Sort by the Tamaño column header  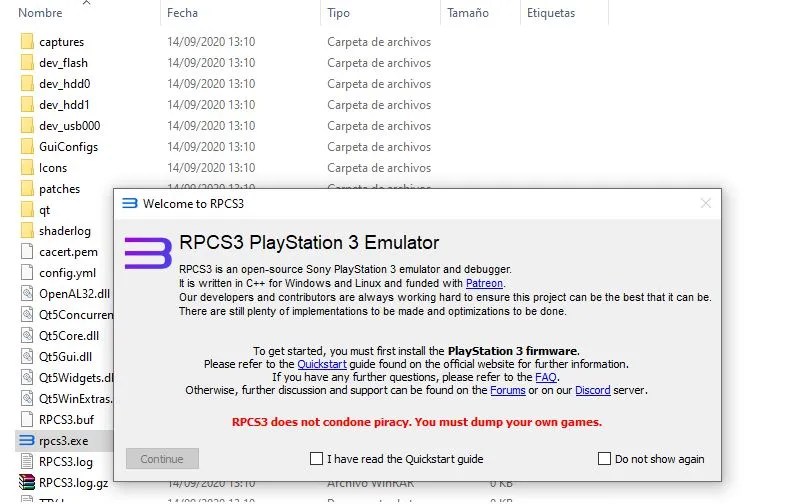click(x=468, y=13)
